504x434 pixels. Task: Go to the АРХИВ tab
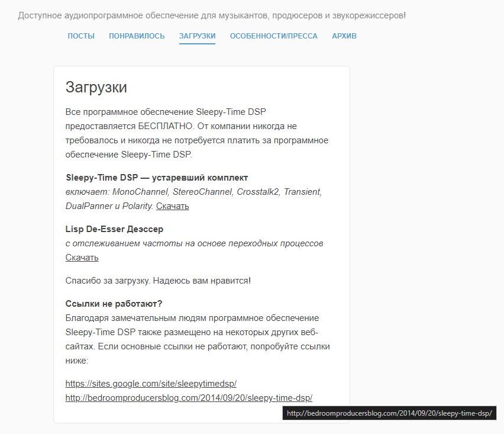344,36
